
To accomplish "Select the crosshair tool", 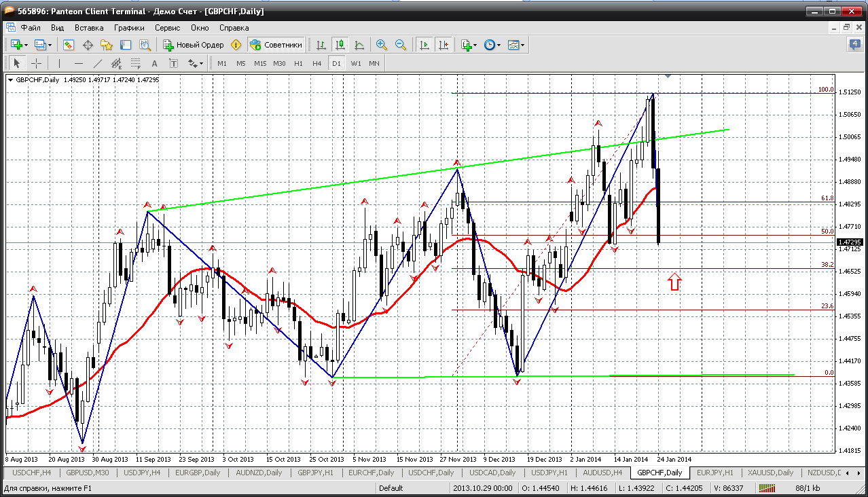I will point(36,63).
